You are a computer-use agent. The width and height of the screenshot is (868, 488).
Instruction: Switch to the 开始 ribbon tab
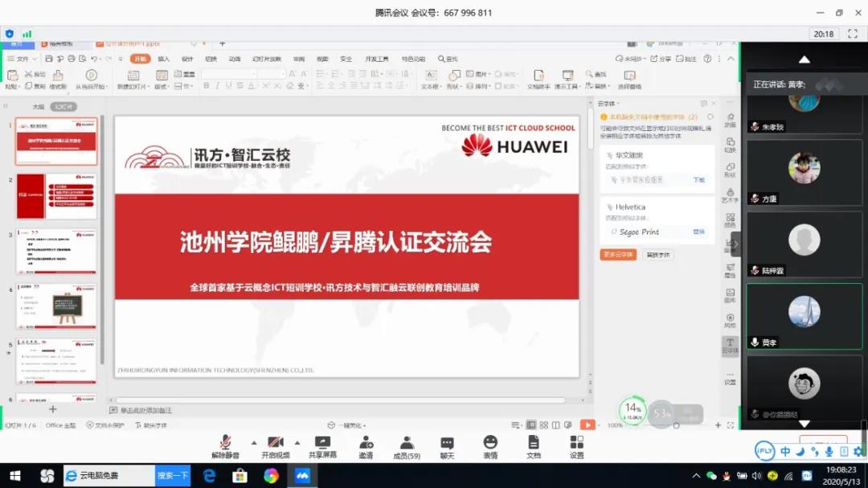pyautogui.click(x=140, y=59)
